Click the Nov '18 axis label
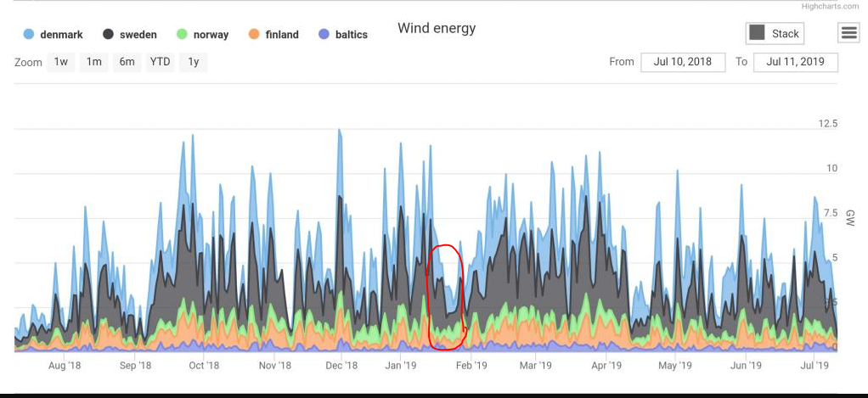This screenshot has height=398, width=868. [x=274, y=366]
